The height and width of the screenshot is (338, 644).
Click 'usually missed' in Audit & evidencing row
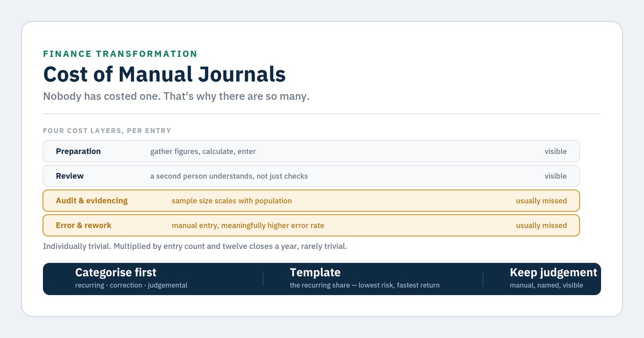click(541, 201)
